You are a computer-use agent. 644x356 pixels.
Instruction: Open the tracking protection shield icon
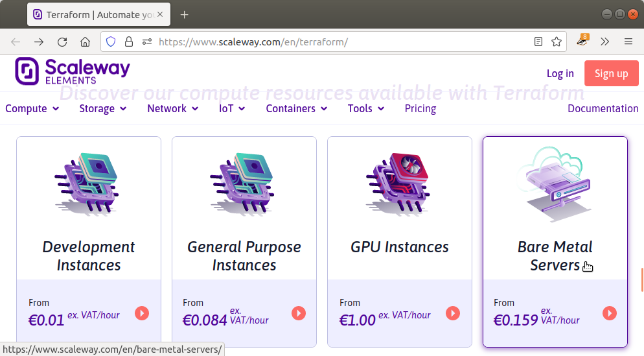tap(111, 42)
